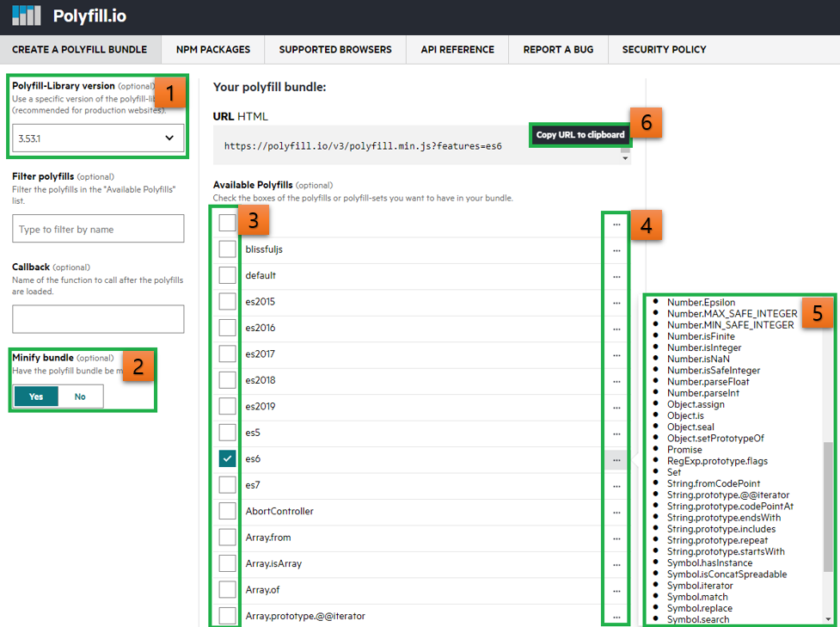Set Minify bundle to Yes
Image resolution: width=840 pixels, height=627 pixels.
[36, 396]
